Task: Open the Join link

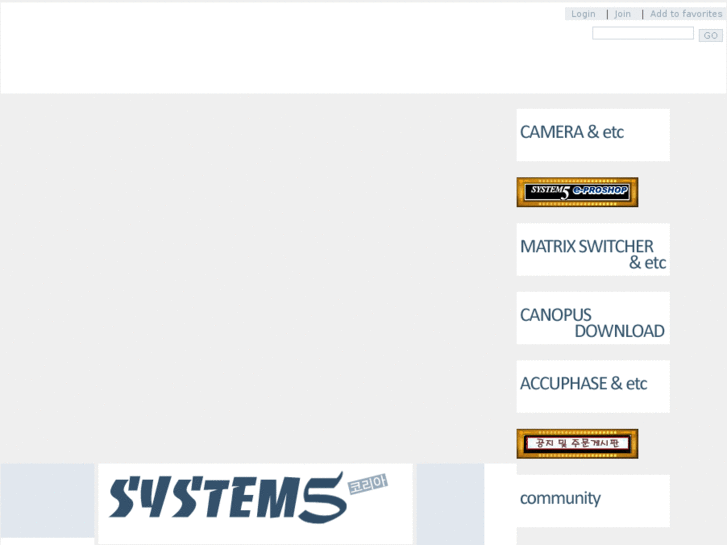Action: tap(622, 14)
